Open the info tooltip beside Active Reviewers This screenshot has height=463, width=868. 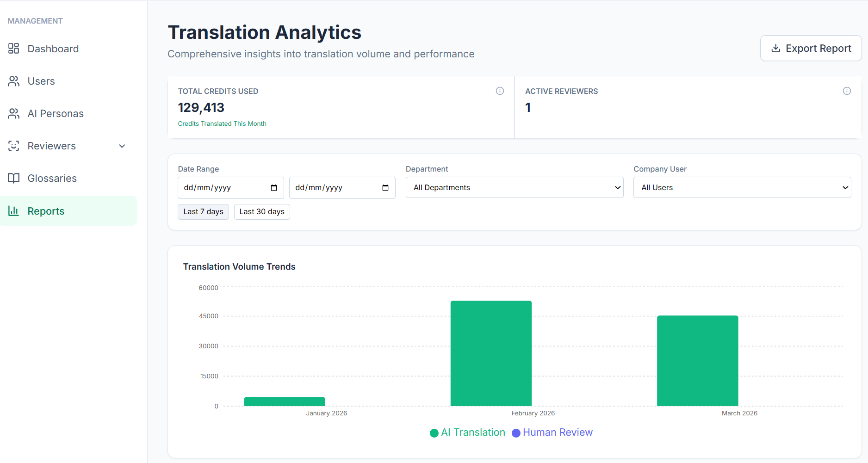[847, 91]
